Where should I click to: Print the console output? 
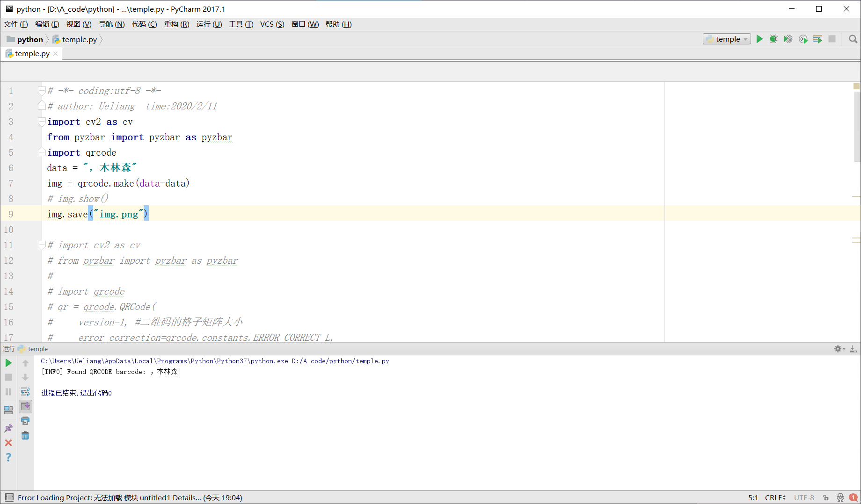coord(25,421)
